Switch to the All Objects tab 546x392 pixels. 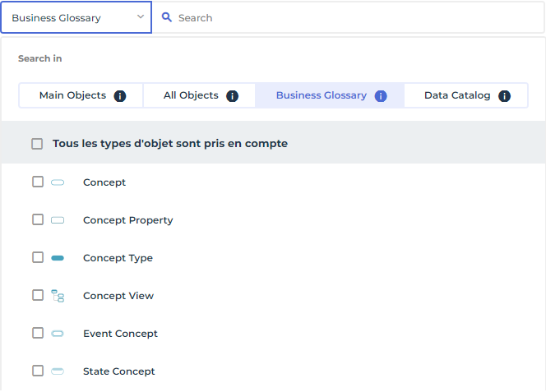tap(191, 95)
